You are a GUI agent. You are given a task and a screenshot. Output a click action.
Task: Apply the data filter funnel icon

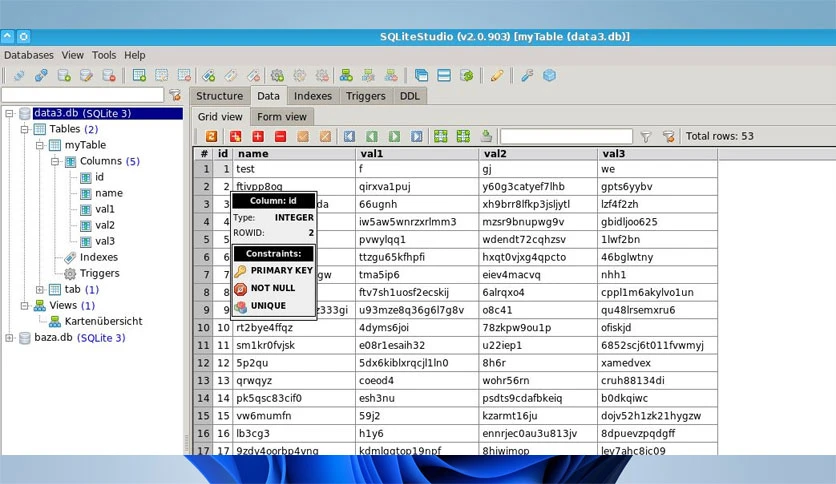point(646,137)
